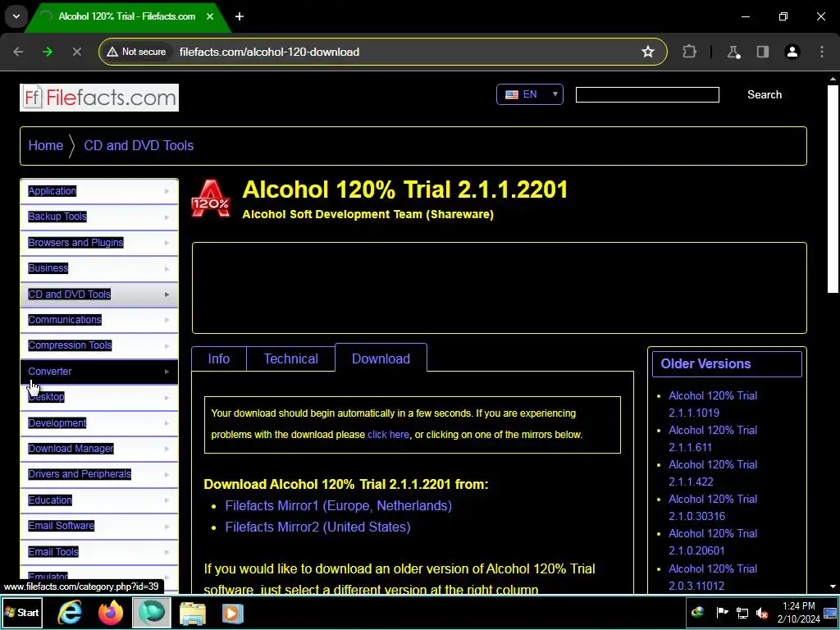The height and width of the screenshot is (630, 840).
Task: Click the scrollbar down arrow
Action: [x=833, y=587]
